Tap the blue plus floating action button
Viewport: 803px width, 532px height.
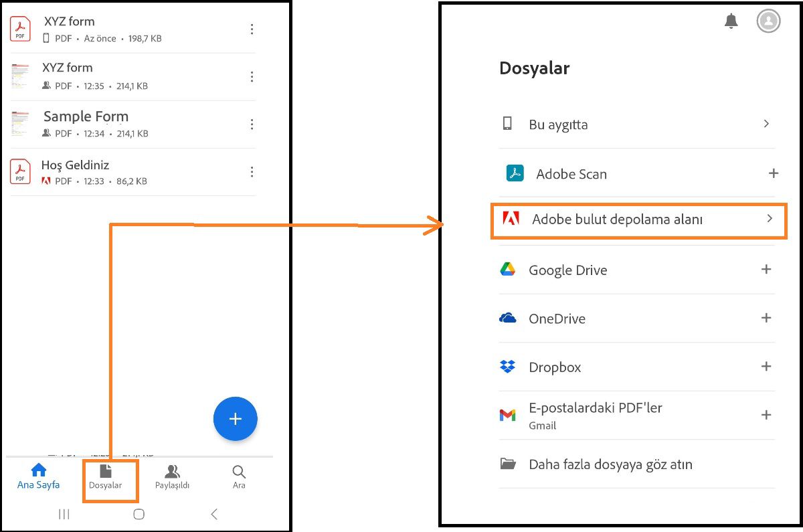235,419
